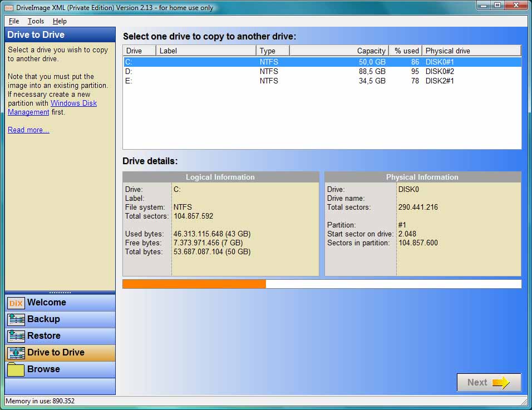This screenshot has height=410, width=532.
Task: Click the yellow arrow on Next
Action: 501,383
